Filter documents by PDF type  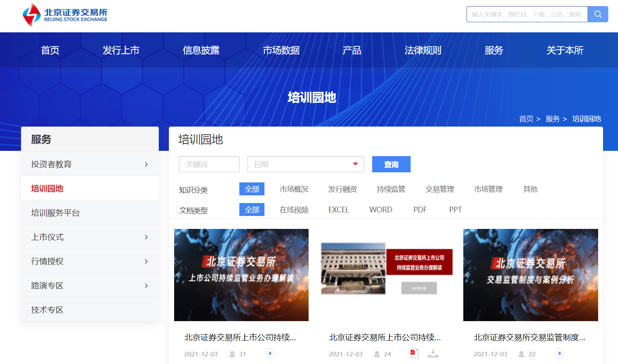(x=420, y=210)
